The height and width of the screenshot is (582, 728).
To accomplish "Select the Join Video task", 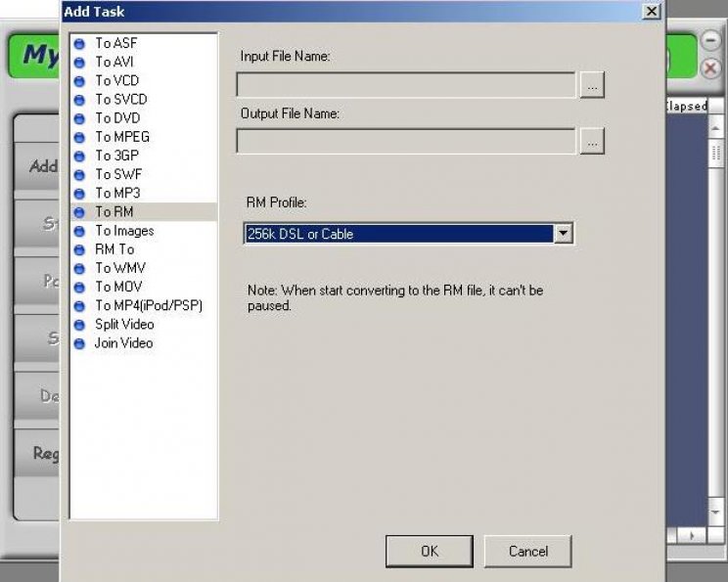I will tap(123, 343).
